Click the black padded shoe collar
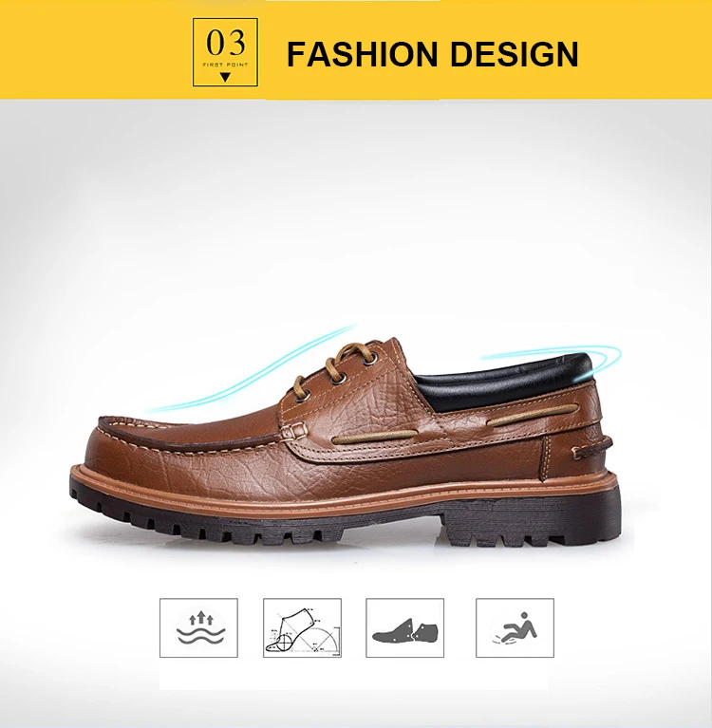Image resolution: width=712 pixels, height=728 pixels. point(506,381)
